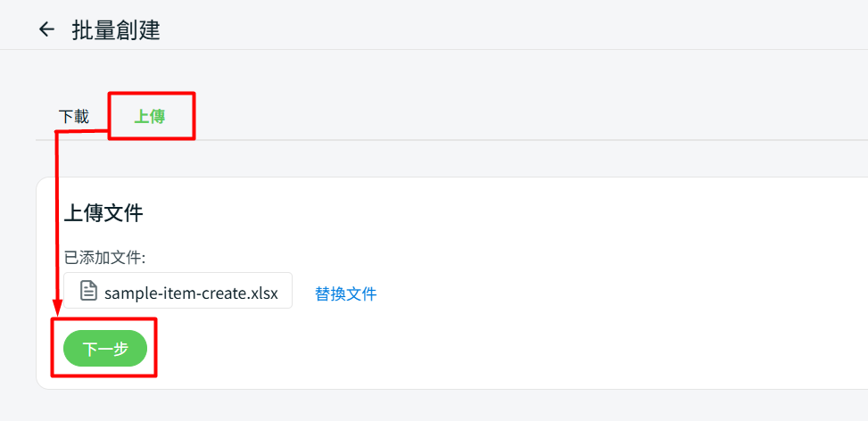
Task: Open the download template tab 下載
Action: click(74, 117)
